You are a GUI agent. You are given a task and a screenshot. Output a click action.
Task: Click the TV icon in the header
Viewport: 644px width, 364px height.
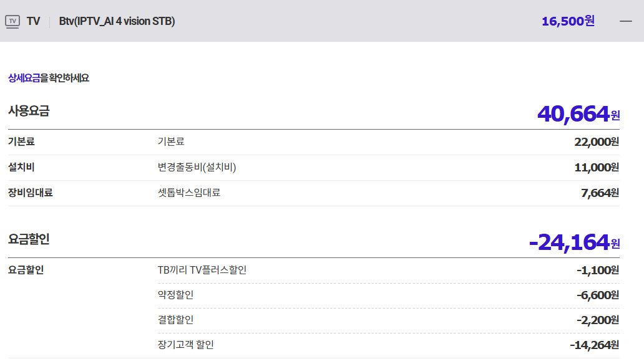click(x=12, y=21)
